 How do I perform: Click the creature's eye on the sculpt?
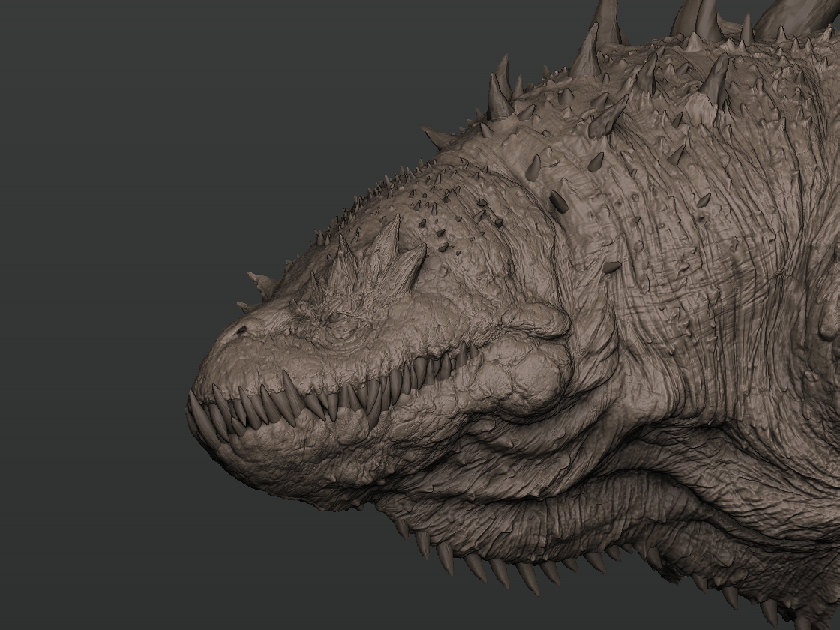pyautogui.click(x=337, y=318)
